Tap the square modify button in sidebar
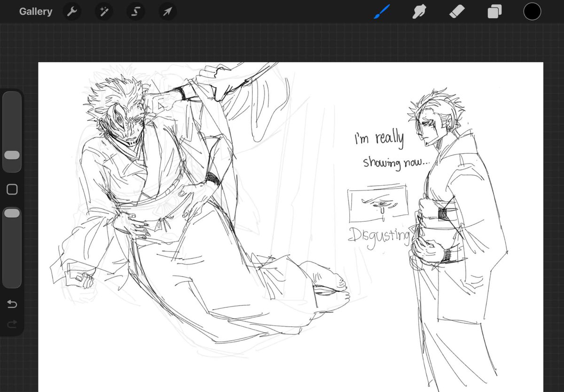 (x=12, y=189)
